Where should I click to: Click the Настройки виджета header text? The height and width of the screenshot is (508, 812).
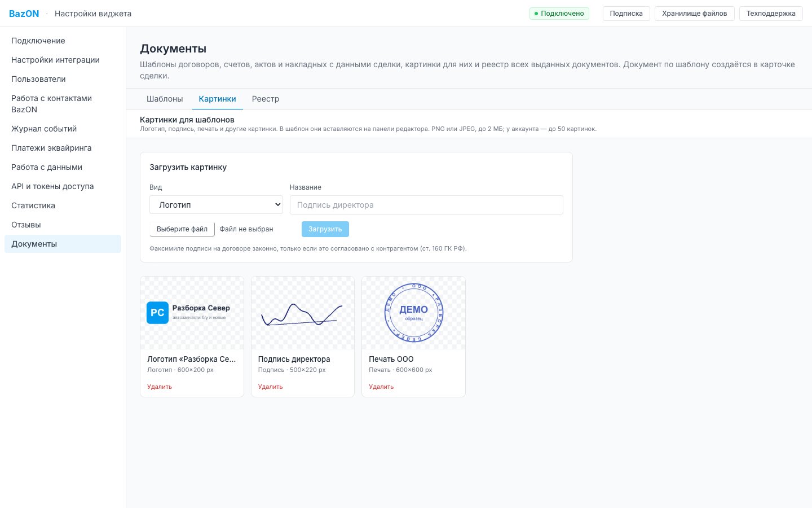[93, 14]
